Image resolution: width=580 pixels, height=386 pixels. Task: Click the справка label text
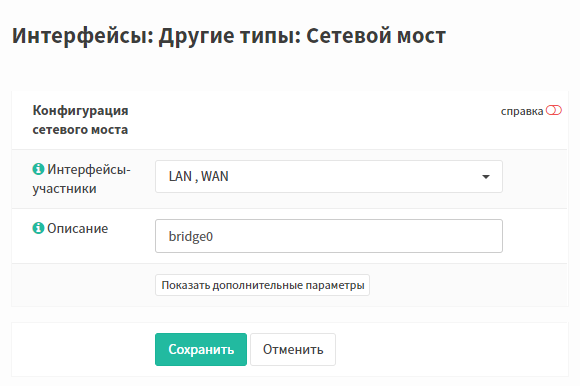pos(522,111)
